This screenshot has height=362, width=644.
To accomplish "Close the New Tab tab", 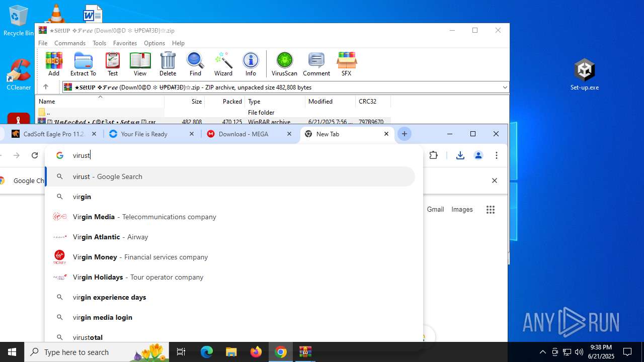I will pyautogui.click(x=386, y=134).
